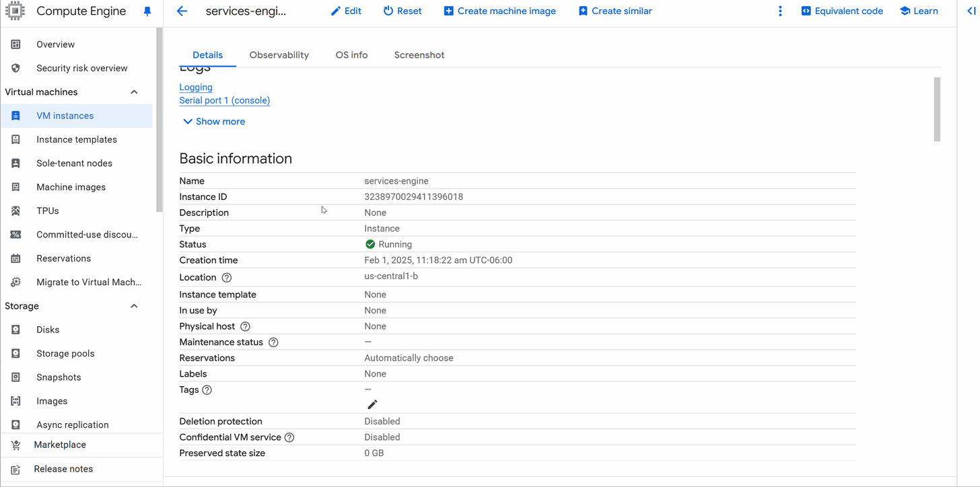Click the Marketplace cart icon
Image resolution: width=980 pixels, height=487 pixels.
coord(15,445)
